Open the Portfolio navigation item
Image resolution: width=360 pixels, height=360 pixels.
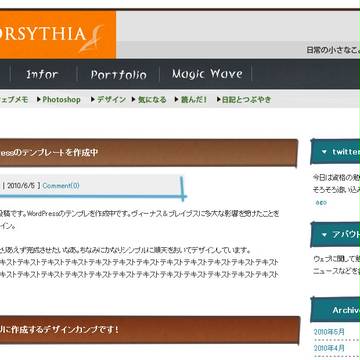click(119, 74)
